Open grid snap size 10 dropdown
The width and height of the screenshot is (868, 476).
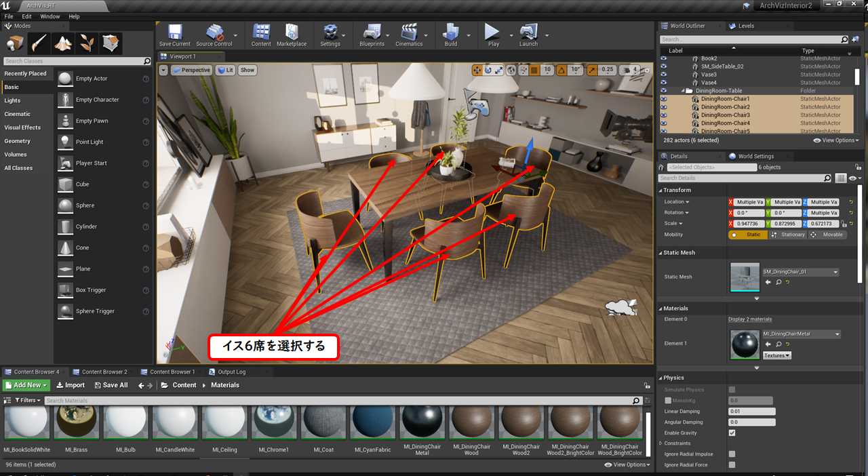[x=547, y=70]
